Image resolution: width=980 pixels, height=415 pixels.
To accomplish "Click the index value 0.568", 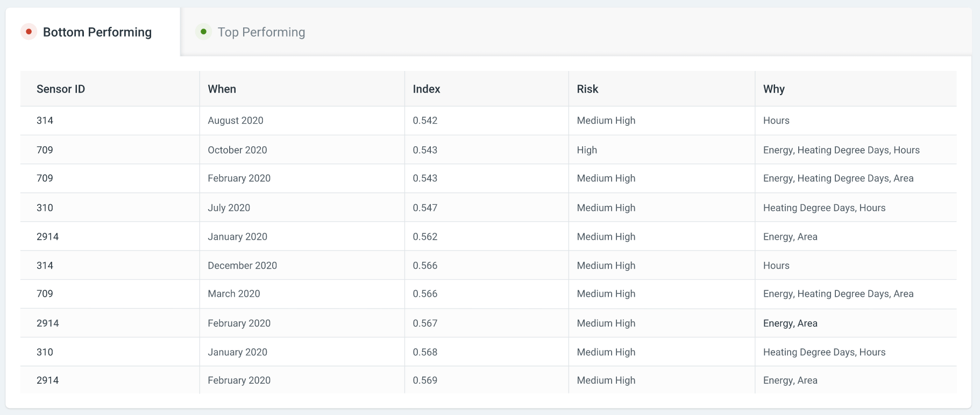I will point(425,353).
